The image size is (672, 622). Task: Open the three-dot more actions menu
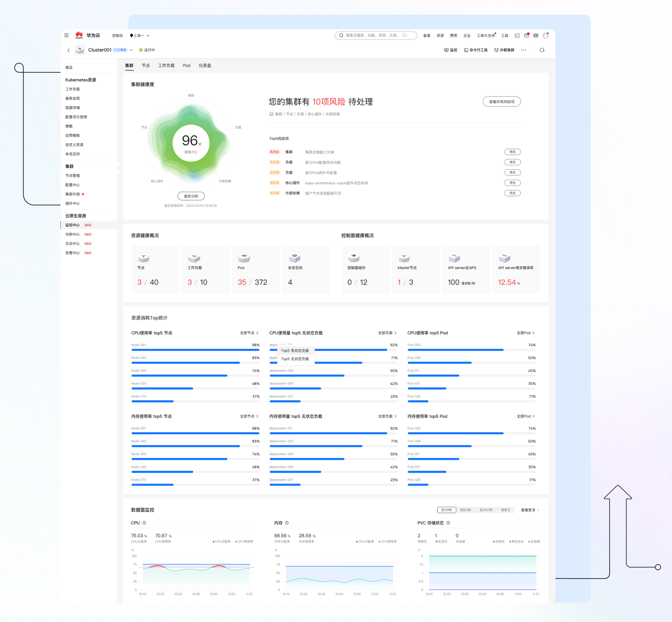(x=524, y=50)
